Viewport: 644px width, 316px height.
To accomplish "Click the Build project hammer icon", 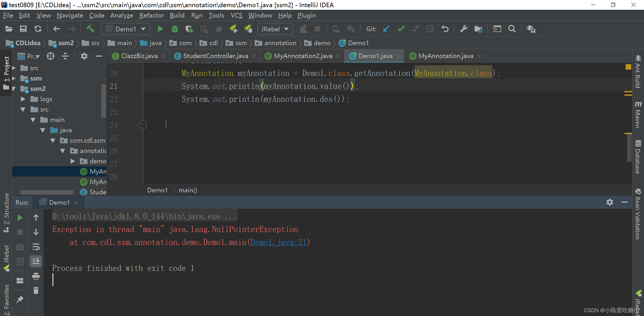I will coord(90,29).
